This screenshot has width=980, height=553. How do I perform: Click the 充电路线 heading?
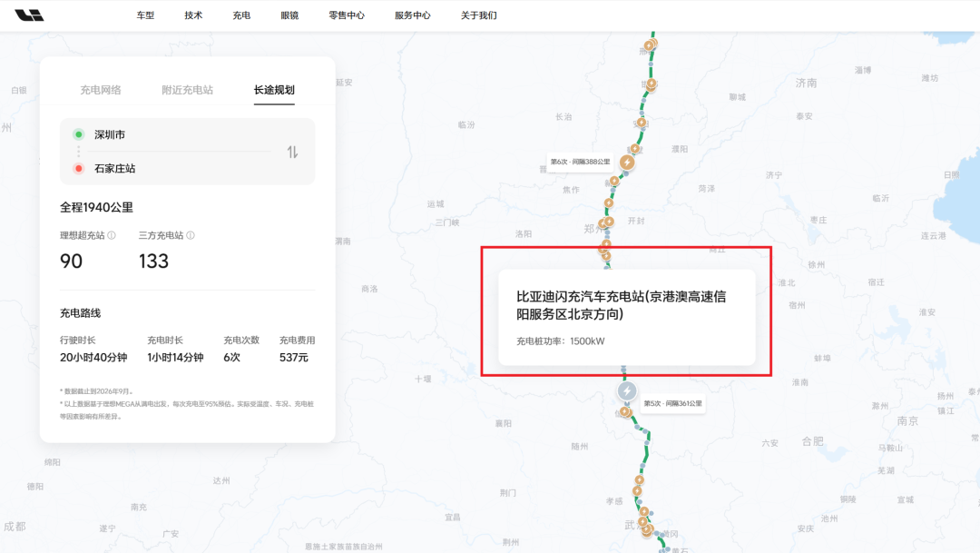click(x=80, y=312)
